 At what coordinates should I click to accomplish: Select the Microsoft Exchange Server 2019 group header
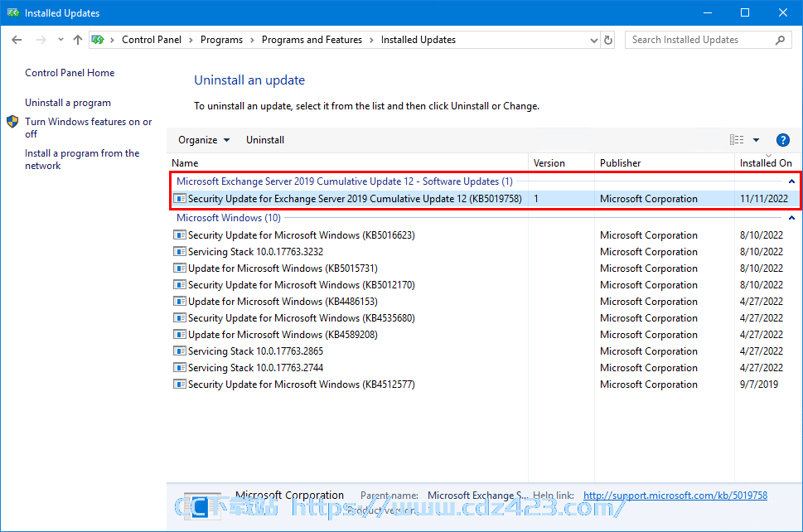click(x=345, y=181)
